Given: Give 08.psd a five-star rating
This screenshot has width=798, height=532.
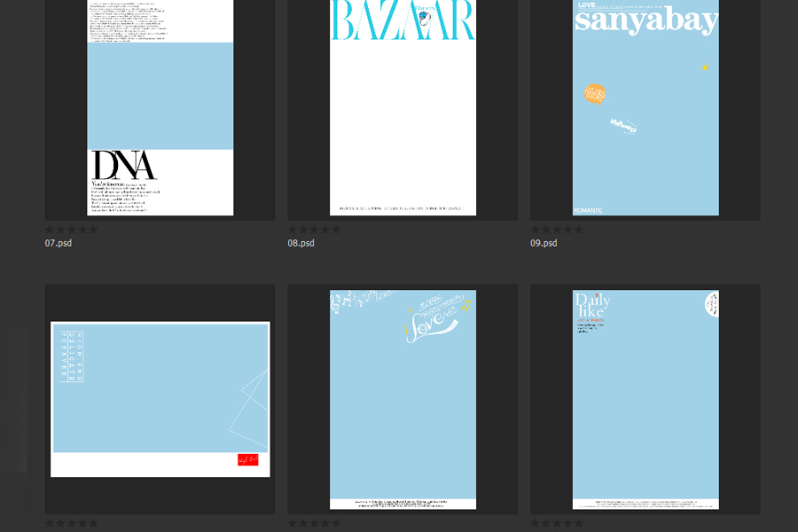Looking at the screenshot, I should click(336, 230).
